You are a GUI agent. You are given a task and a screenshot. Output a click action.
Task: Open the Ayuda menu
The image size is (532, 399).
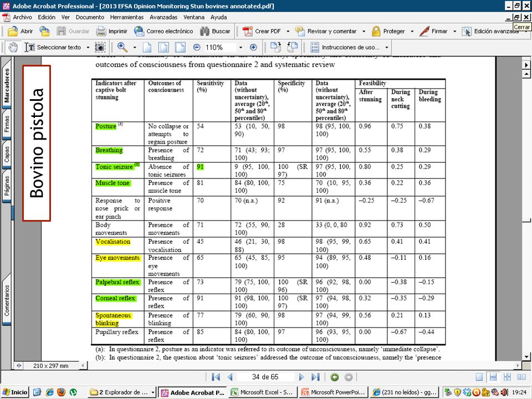click(x=218, y=17)
